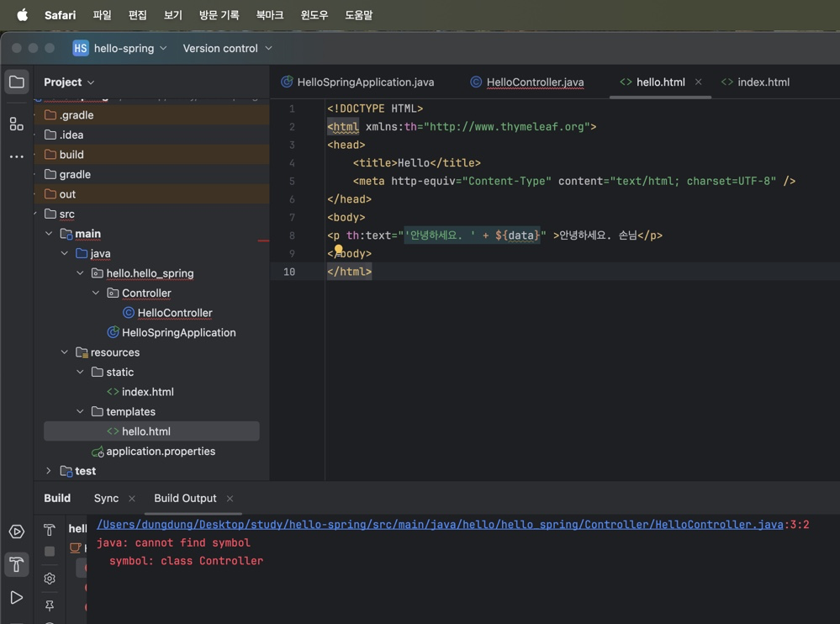Collapse the hello.hello_spring package chevron
The height and width of the screenshot is (624, 840).
coord(80,273)
